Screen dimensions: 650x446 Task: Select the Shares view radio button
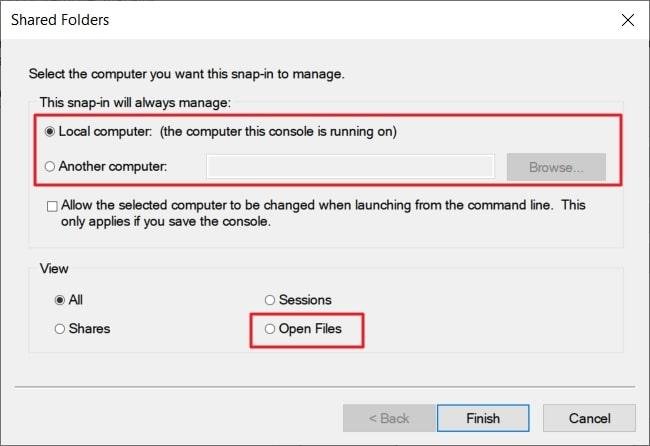(x=60, y=328)
